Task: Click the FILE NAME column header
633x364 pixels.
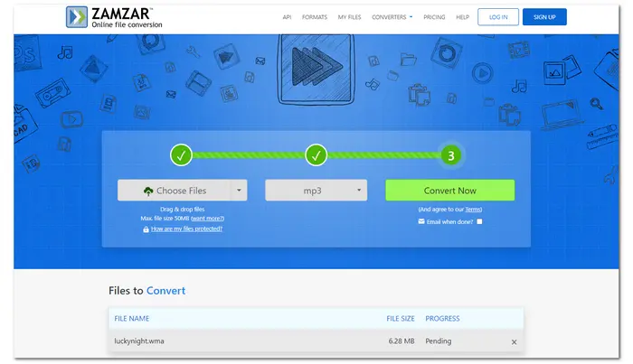Action: 132,319
